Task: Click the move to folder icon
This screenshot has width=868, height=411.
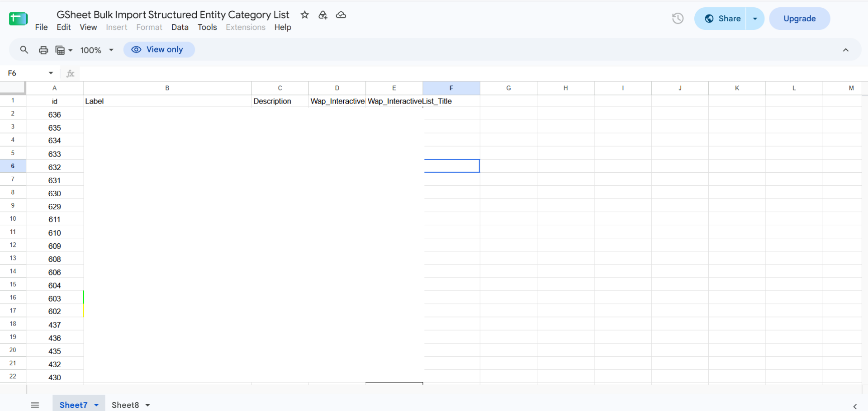Action: coord(323,15)
